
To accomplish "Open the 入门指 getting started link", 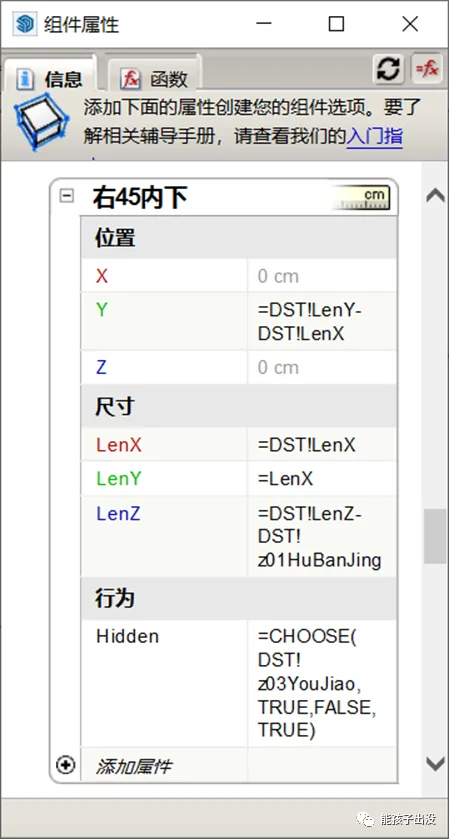I will point(374,137).
